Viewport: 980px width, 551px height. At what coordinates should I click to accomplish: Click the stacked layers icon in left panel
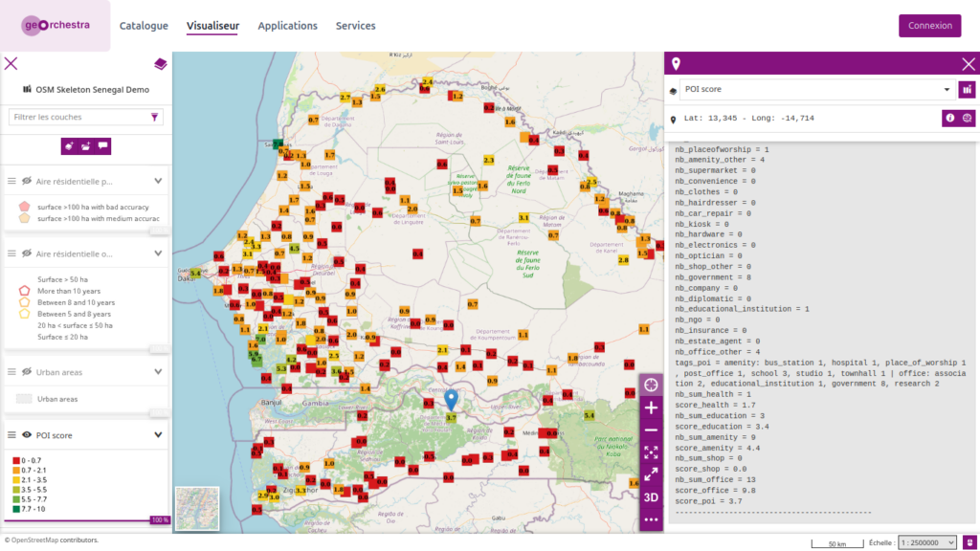[161, 64]
